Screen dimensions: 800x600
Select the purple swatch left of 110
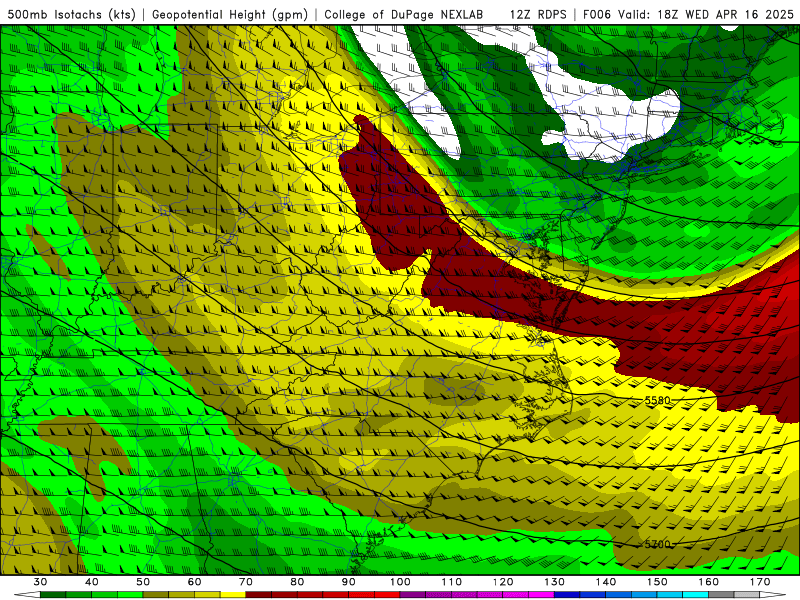439,595
